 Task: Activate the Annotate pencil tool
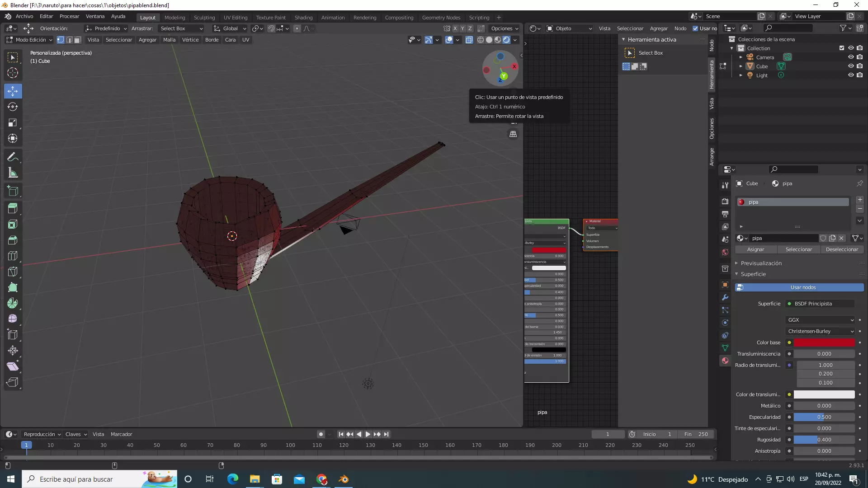[13, 157]
